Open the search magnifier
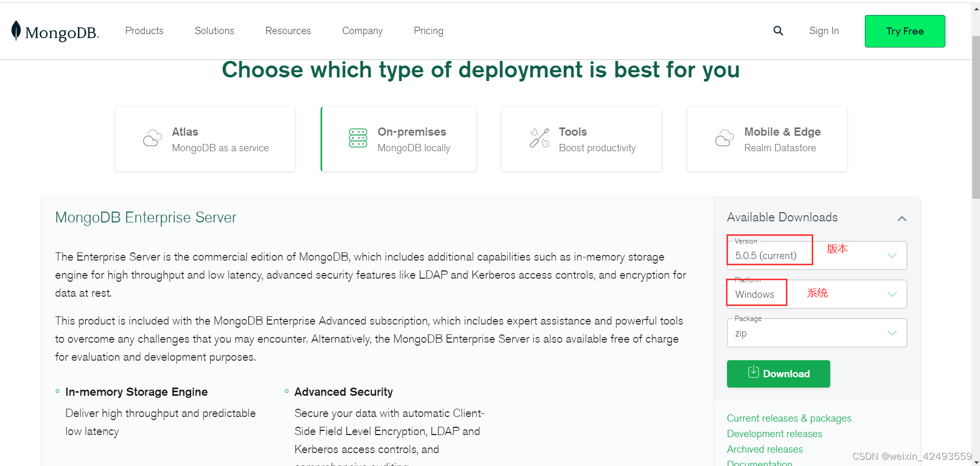 (x=778, y=31)
